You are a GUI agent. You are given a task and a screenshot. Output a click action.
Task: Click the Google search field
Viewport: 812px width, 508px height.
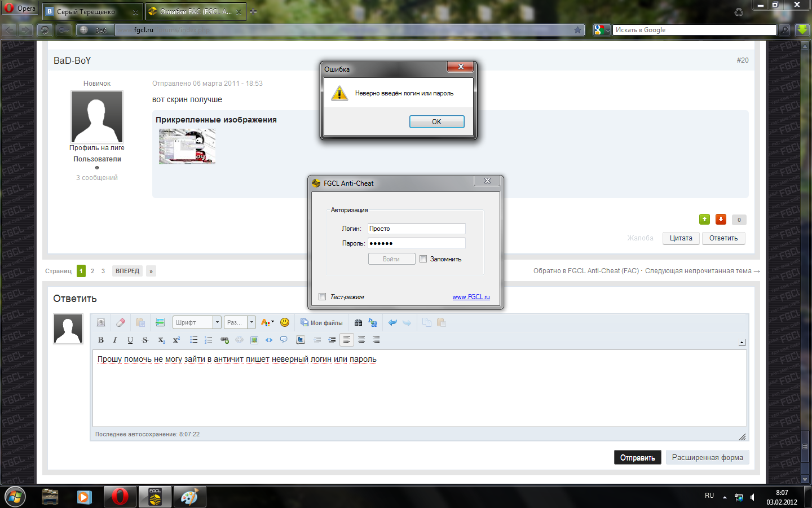pos(694,30)
